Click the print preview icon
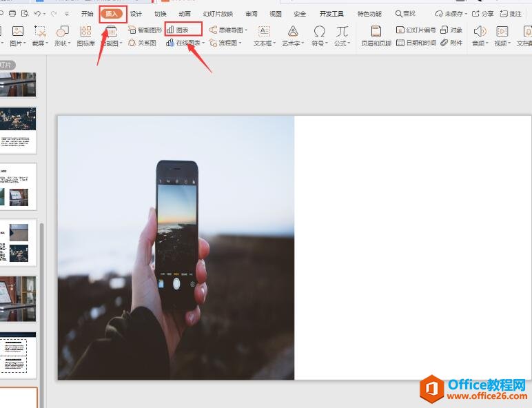Screen dimensions: 532x408 click(25, 14)
